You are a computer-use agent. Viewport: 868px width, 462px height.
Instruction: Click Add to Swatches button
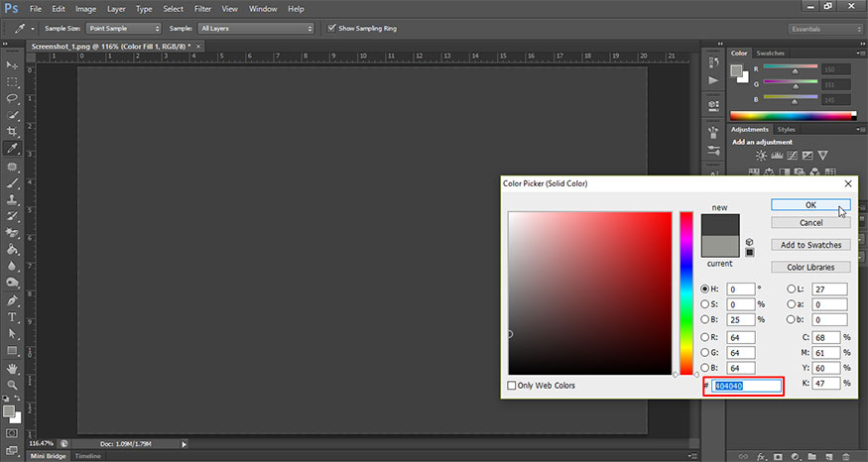point(810,245)
